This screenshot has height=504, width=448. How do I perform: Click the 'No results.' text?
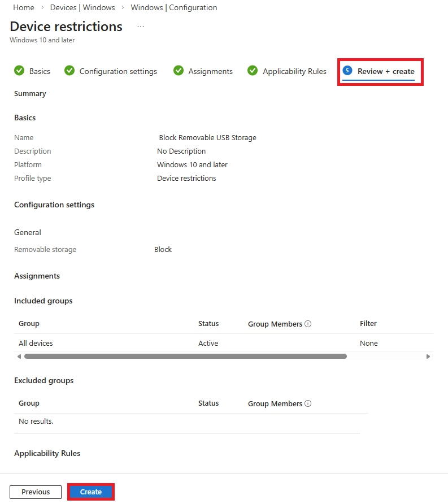pos(36,421)
